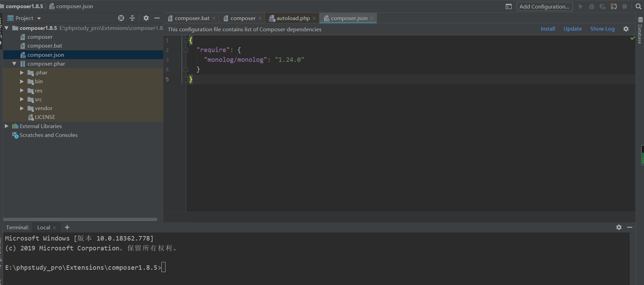The width and height of the screenshot is (644, 285).
Task: Expand External Libraries node
Action: (x=6, y=126)
